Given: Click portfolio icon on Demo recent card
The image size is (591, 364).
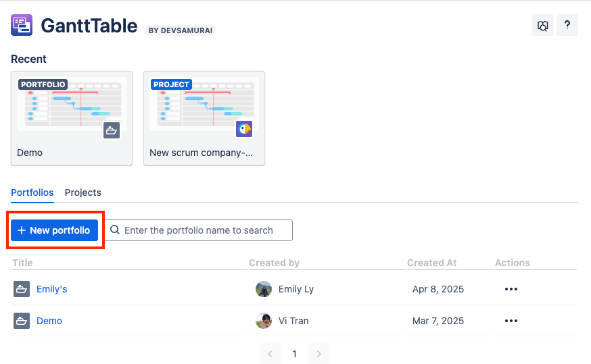Looking at the screenshot, I should [112, 130].
